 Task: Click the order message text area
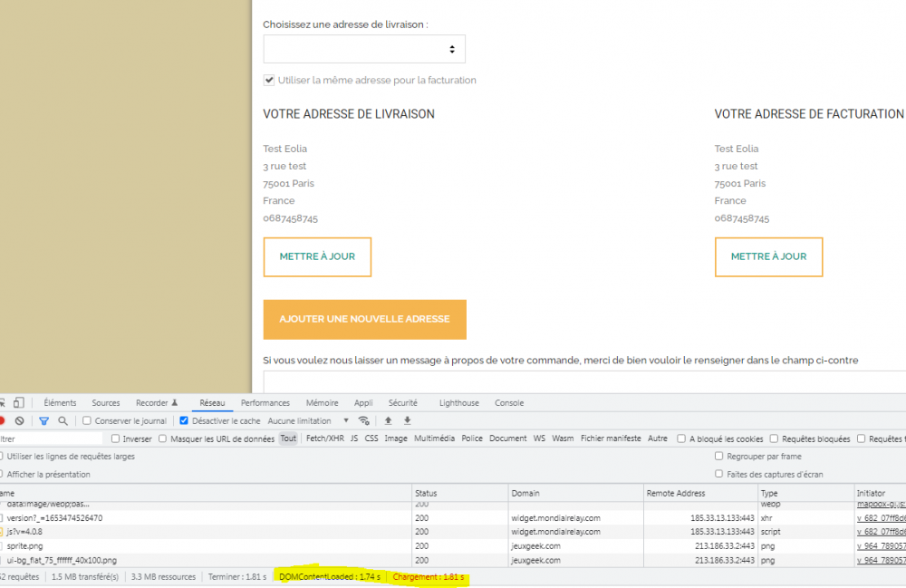584,382
